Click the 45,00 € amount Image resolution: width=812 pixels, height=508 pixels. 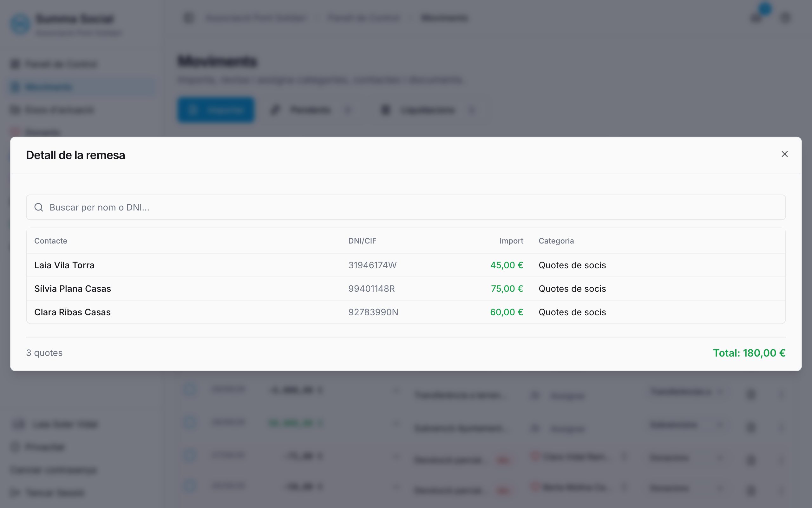tap(507, 265)
